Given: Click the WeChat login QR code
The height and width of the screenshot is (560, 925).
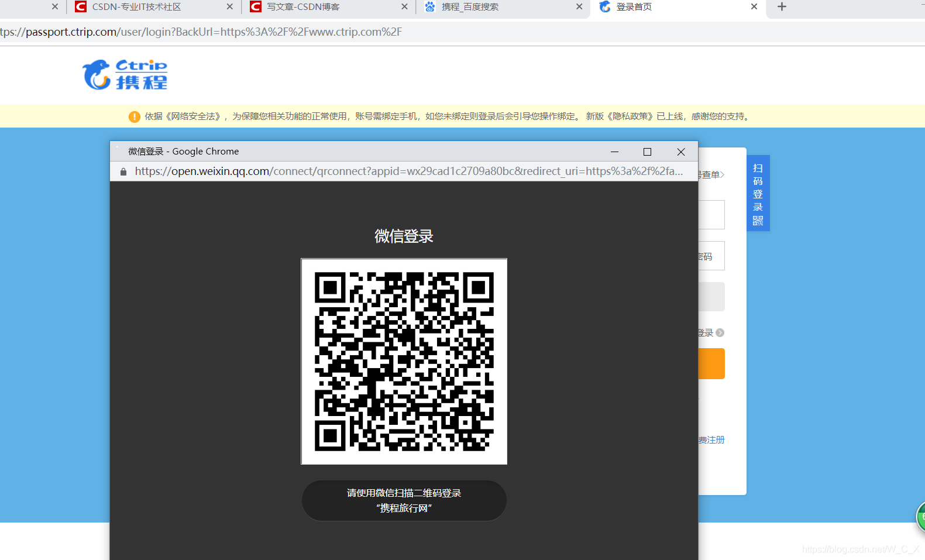Looking at the screenshot, I should [404, 362].
